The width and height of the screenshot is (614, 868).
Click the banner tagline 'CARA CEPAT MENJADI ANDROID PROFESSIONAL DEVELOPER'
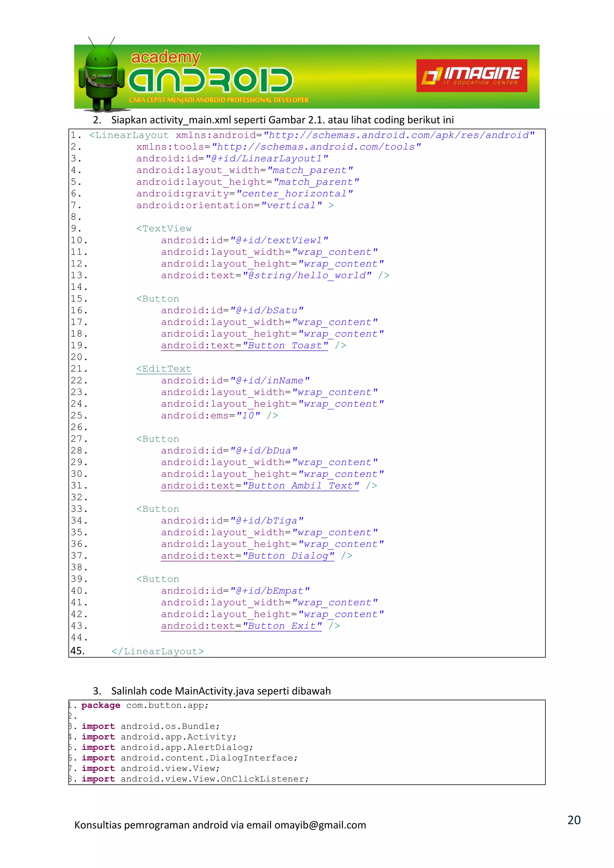tap(219, 100)
